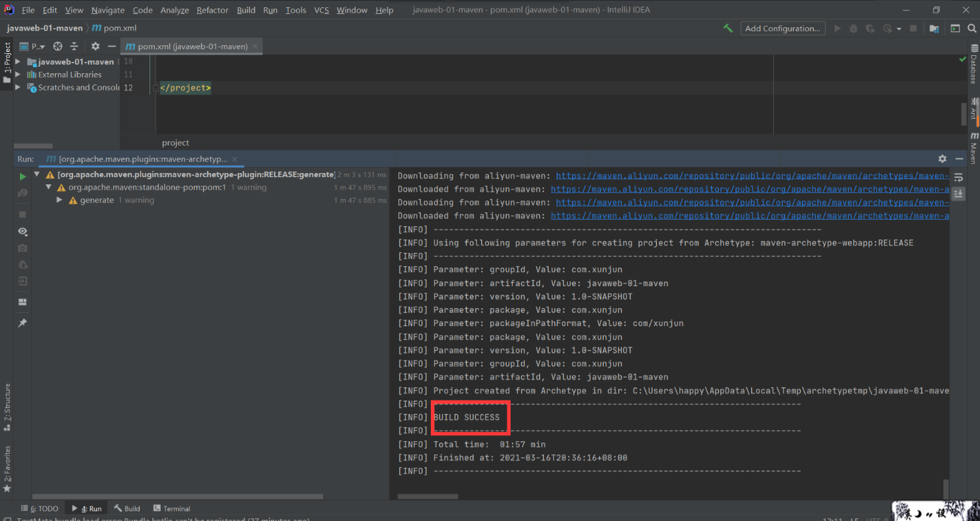Click the Profile run icon in top toolbar
980x521 pixels.
[x=887, y=29]
